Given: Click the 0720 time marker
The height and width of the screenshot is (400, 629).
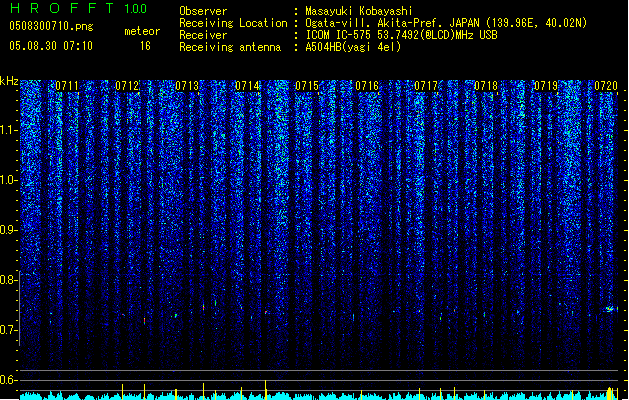Looking at the screenshot, I should click(x=606, y=86).
